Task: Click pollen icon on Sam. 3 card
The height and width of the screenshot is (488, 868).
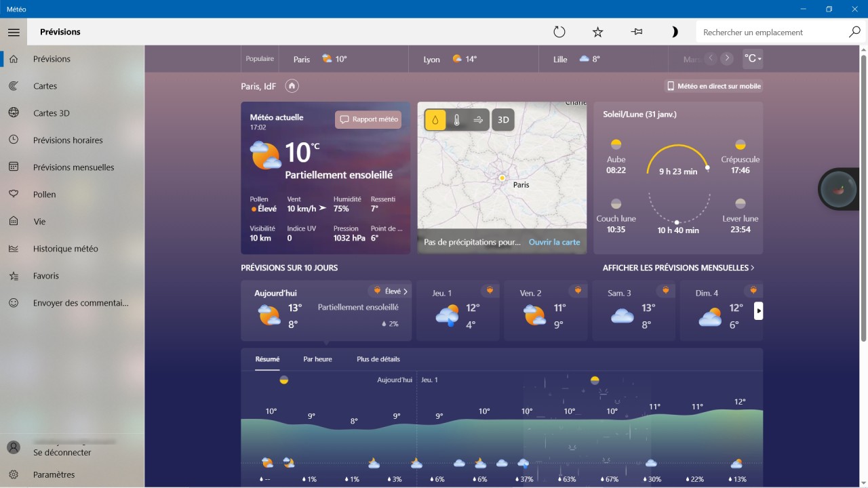Action: (x=666, y=290)
